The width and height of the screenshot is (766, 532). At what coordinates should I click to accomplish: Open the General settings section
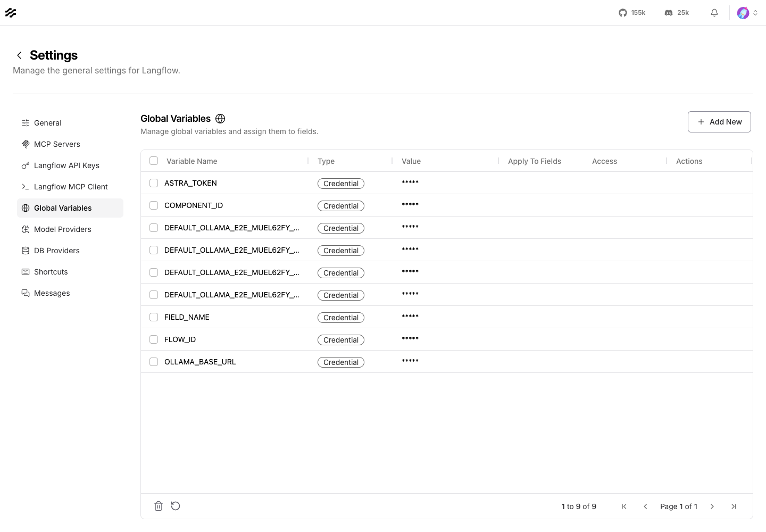tap(70, 123)
